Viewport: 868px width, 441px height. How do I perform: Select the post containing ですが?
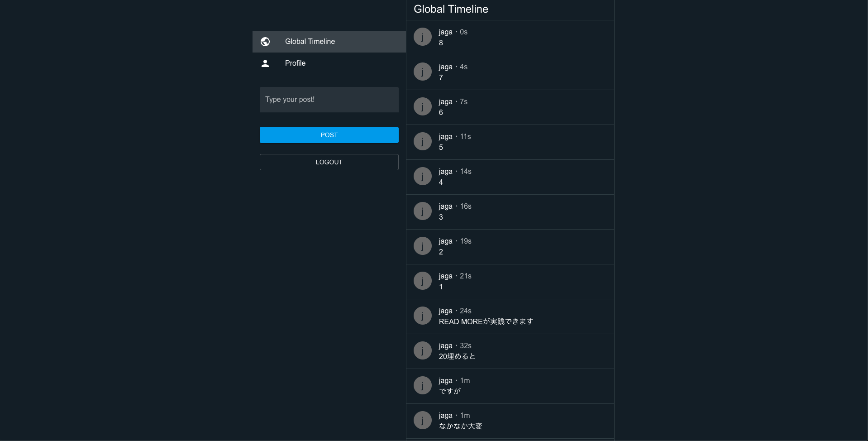510,386
